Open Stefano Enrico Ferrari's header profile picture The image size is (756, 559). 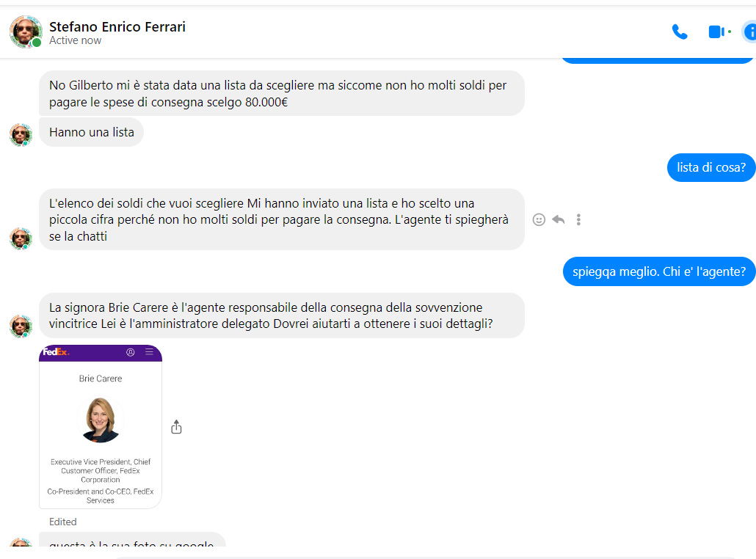[25, 32]
